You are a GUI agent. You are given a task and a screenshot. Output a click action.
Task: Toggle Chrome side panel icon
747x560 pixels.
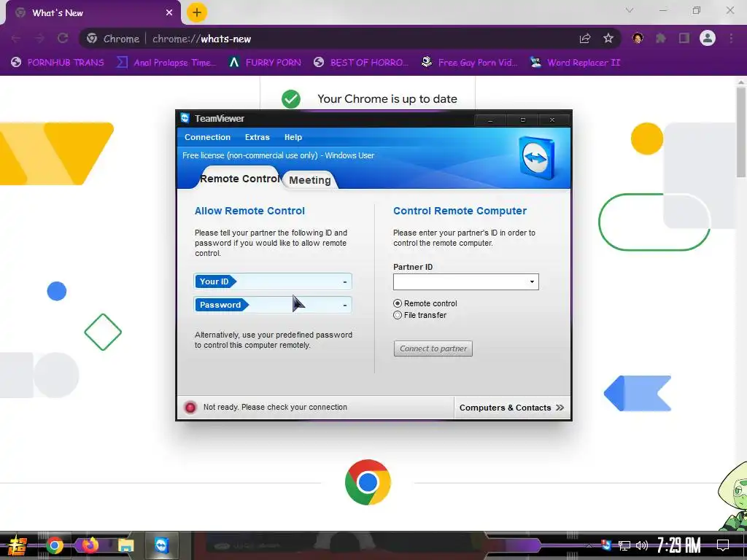pos(684,39)
